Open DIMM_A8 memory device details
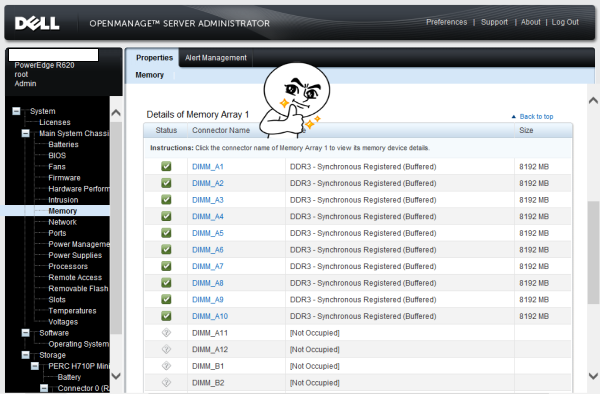600x394 pixels. (x=207, y=283)
